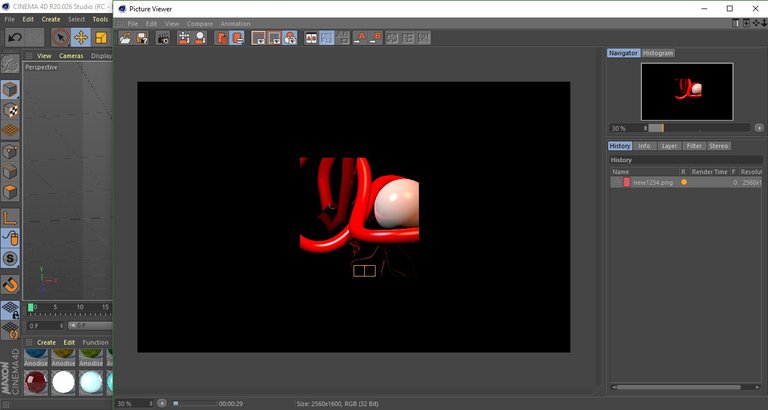Click the play button in Picture Viewer status bar
Image resolution: width=768 pixels, height=410 pixels.
pyautogui.click(x=162, y=404)
